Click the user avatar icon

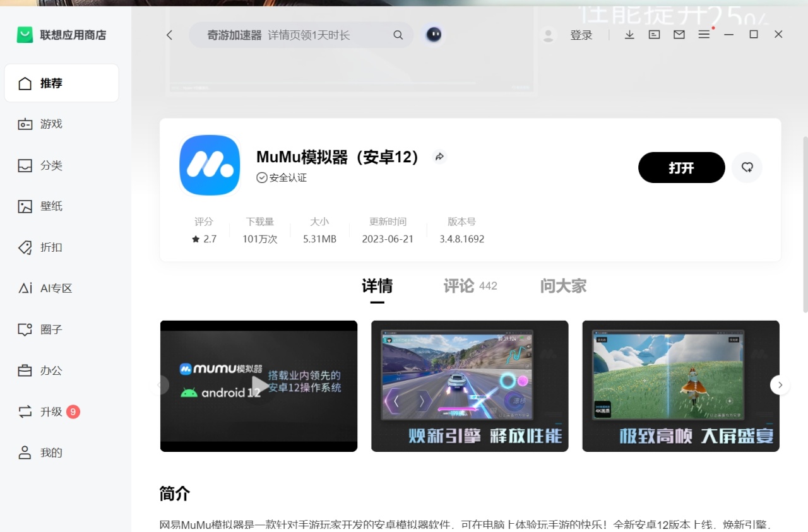[x=549, y=35]
